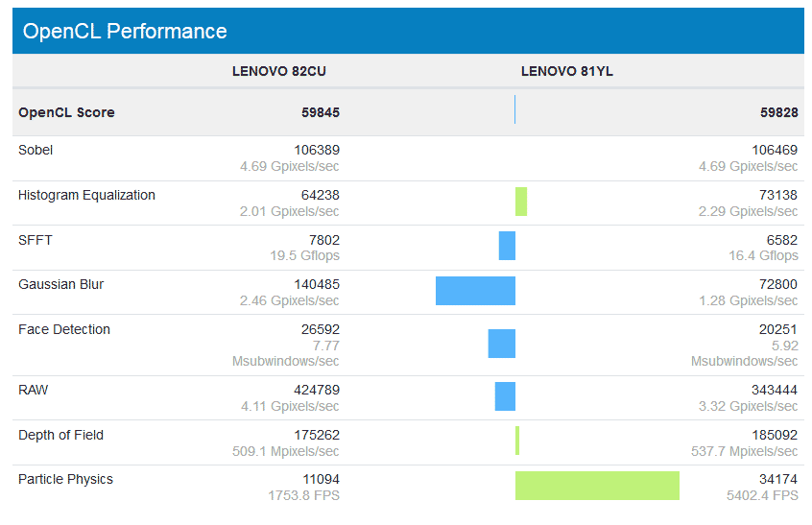Click the blue SFFT comparison bar
This screenshot has width=812, height=525.
(x=507, y=246)
